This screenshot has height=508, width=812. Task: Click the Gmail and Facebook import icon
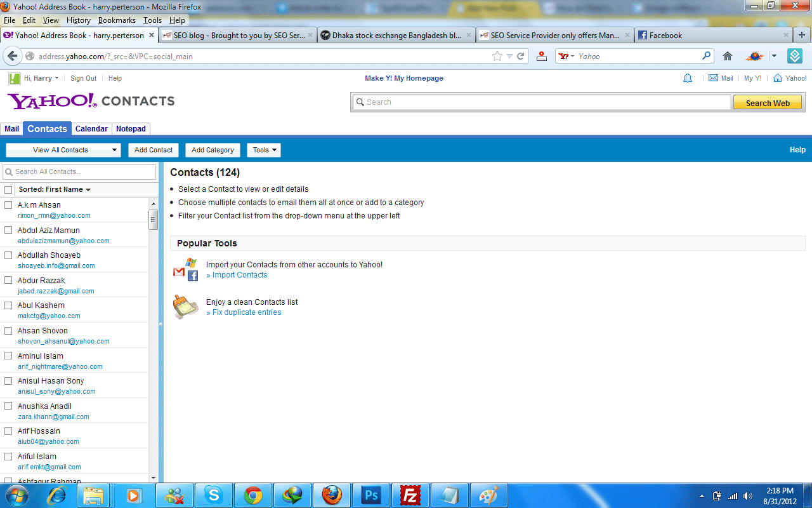tap(186, 269)
